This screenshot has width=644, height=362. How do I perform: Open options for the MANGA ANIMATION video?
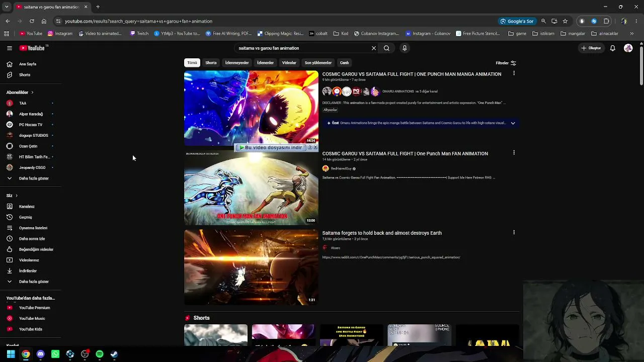click(x=514, y=73)
